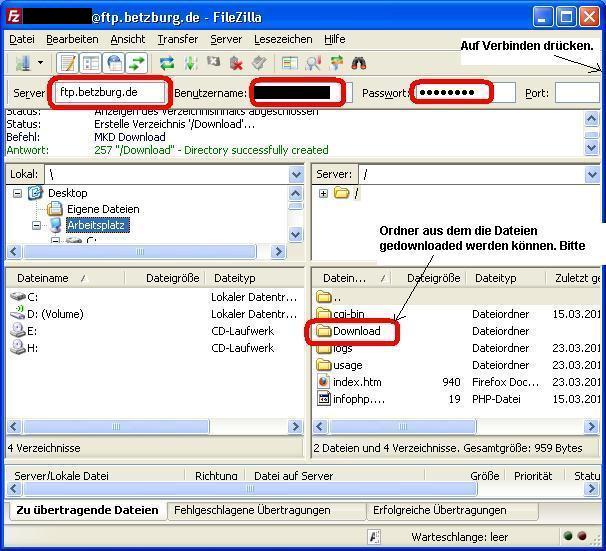Viewport: 606px width, 551px height.
Task: Select Arbeitsplatz in the local tree
Action: pos(96,225)
